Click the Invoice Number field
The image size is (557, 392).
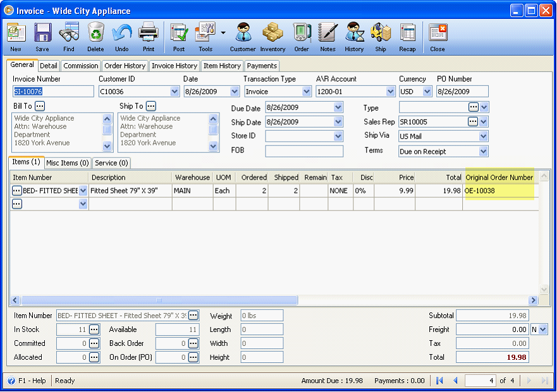click(53, 91)
